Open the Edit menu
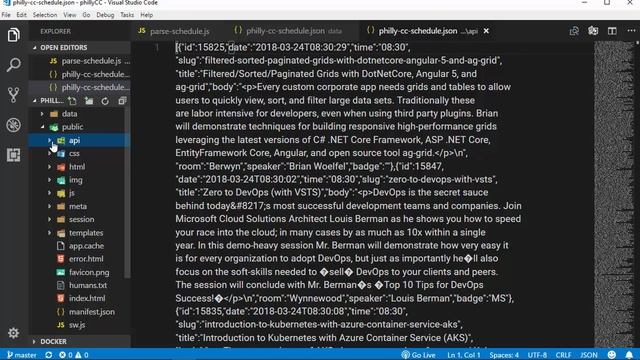640x360 pixels. click(x=21, y=15)
